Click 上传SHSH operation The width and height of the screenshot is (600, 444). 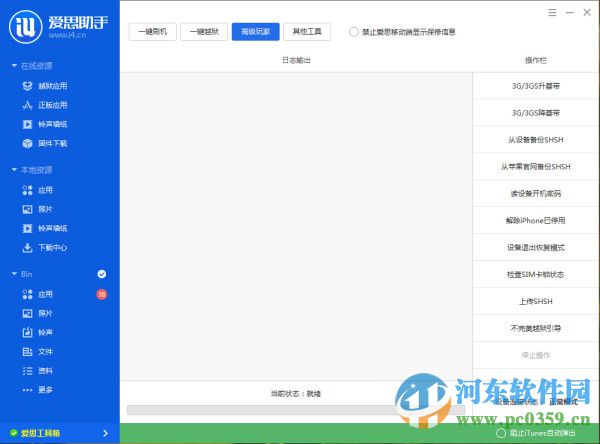(x=536, y=301)
